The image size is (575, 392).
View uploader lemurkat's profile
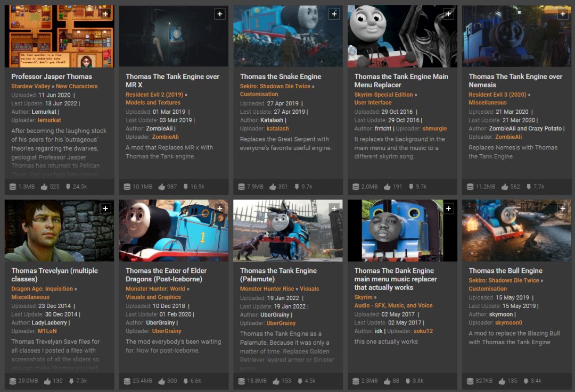(49, 120)
